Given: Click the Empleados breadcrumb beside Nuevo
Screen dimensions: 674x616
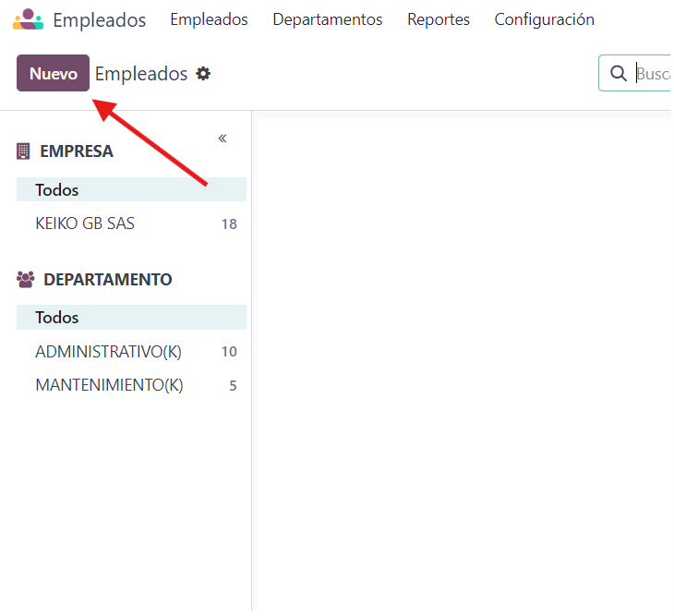Looking at the screenshot, I should click(x=141, y=74).
